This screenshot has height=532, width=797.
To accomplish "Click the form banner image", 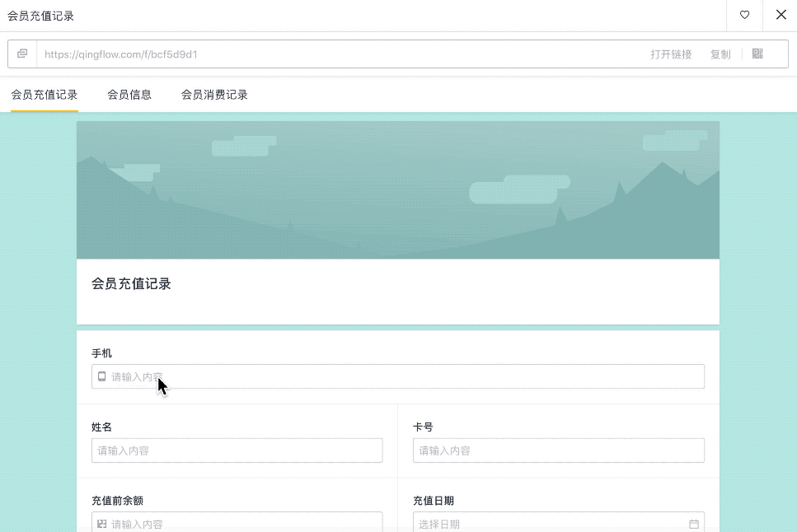I will 398,190.
